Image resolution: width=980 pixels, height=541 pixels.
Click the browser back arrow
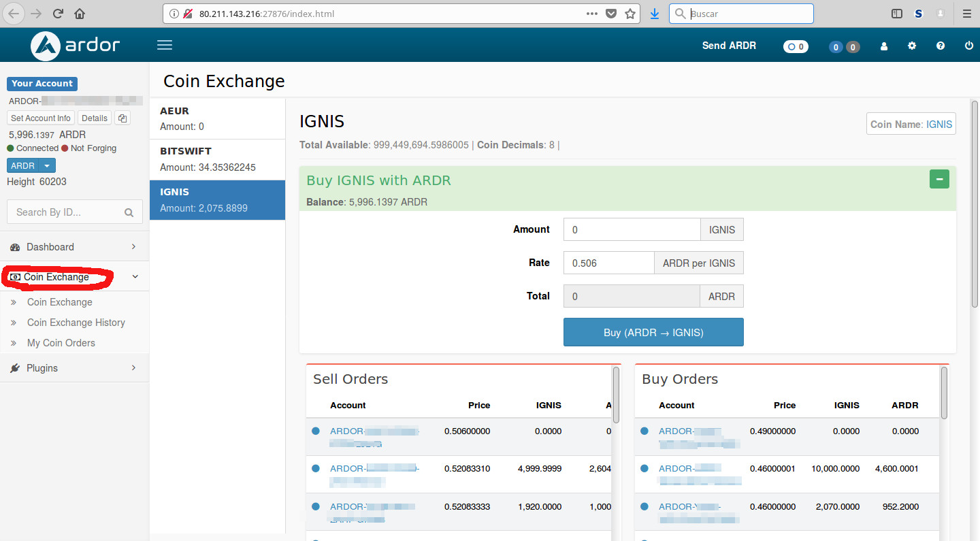(x=14, y=14)
